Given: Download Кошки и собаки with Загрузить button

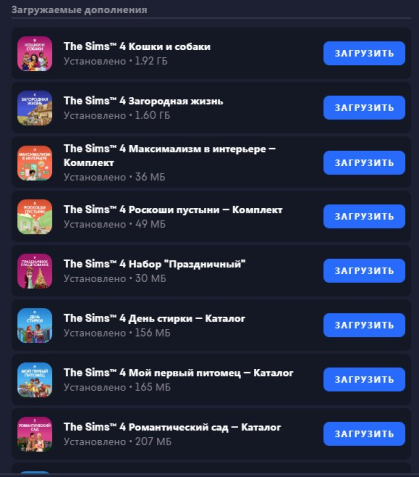Looking at the screenshot, I should (364, 53).
